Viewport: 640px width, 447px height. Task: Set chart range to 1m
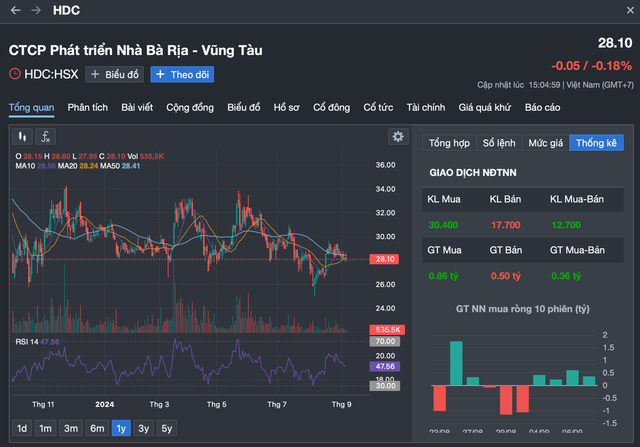[x=45, y=428]
